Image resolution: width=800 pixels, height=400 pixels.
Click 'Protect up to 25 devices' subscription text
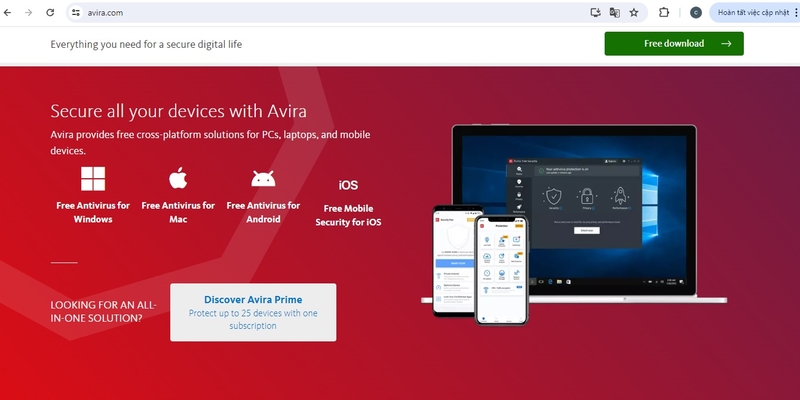point(253,319)
